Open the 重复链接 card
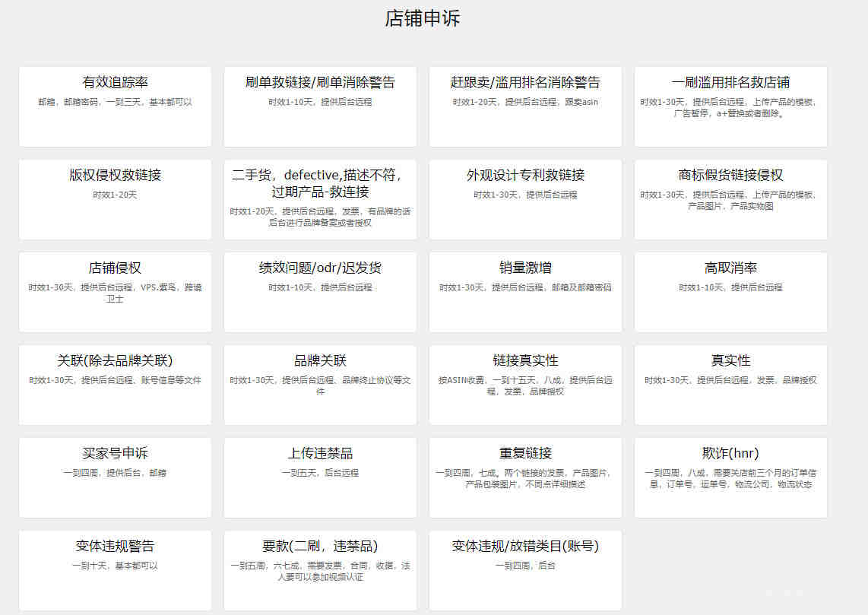 point(525,477)
